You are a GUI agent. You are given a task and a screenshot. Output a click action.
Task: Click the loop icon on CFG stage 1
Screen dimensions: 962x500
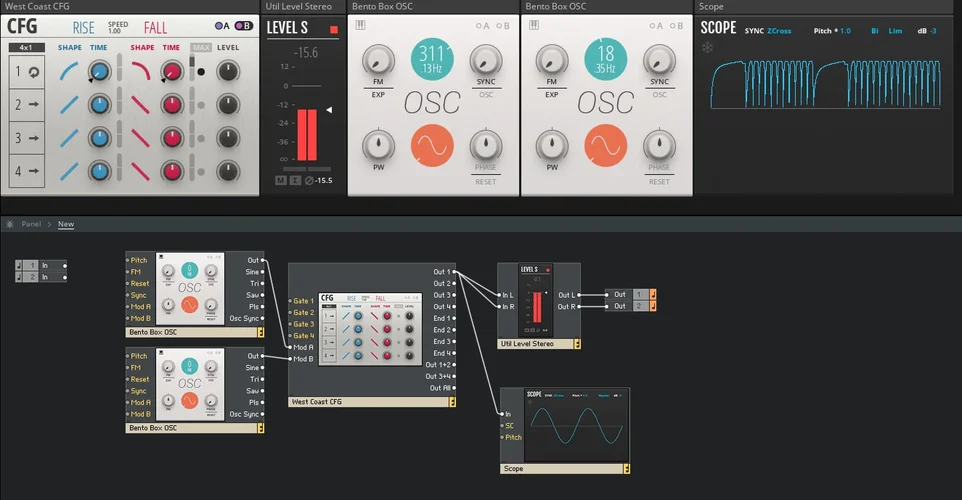[x=34, y=72]
